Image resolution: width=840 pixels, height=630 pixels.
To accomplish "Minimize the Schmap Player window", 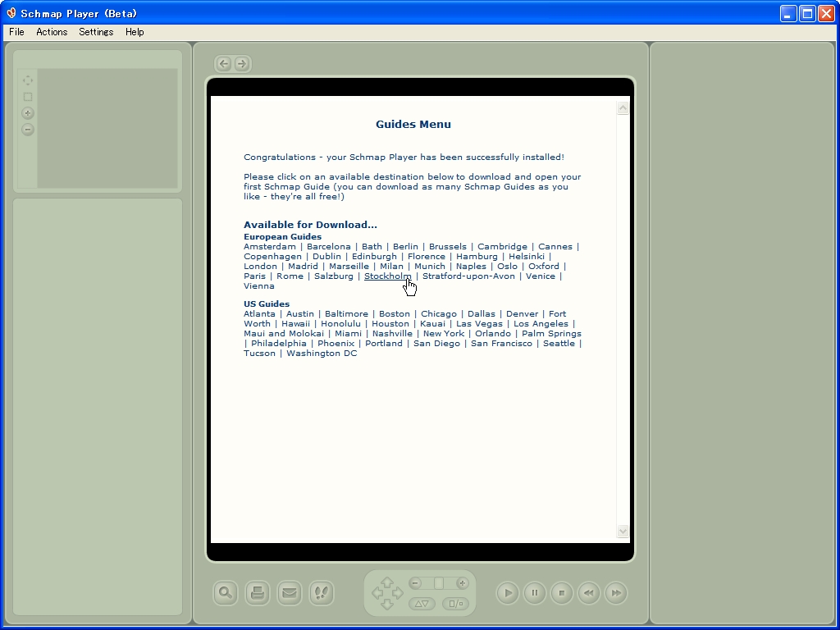I will pyautogui.click(x=788, y=13).
